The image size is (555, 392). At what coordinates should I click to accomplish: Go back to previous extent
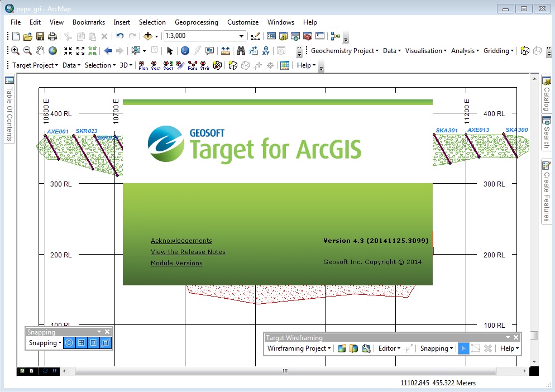tap(108, 51)
